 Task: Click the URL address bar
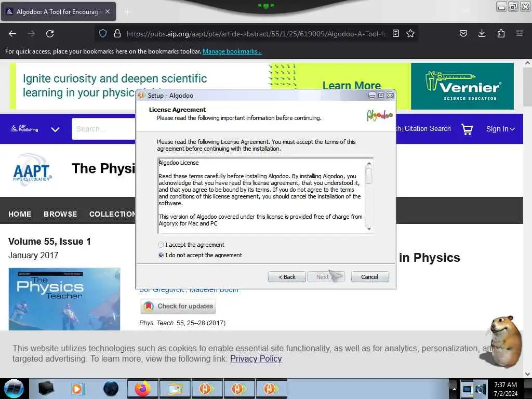pyautogui.click(x=256, y=34)
